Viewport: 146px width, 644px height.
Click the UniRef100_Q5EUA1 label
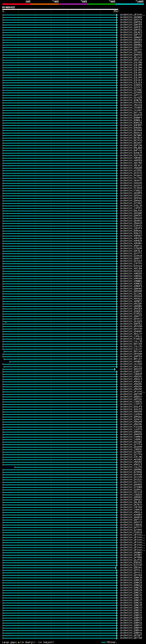pyautogui.click(x=131, y=567)
